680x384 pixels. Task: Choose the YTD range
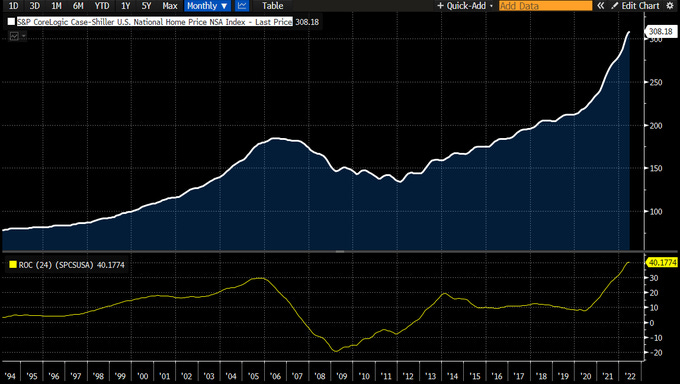(x=102, y=6)
